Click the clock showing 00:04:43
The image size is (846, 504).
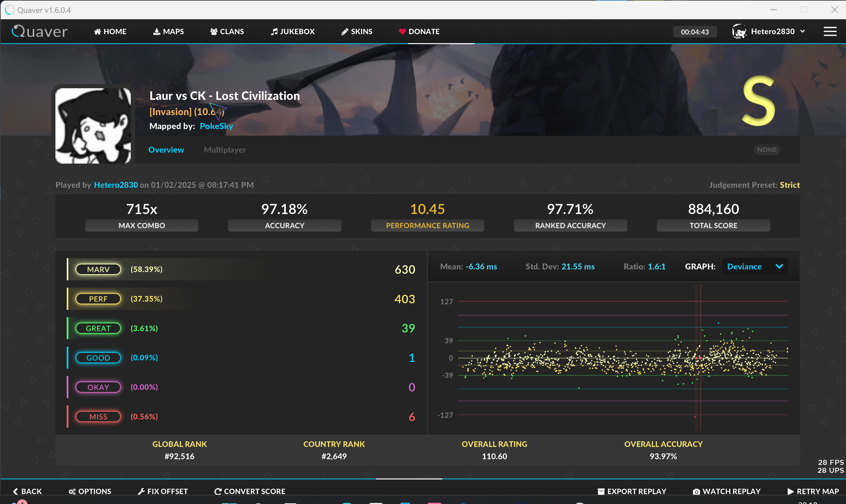(695, 32)
